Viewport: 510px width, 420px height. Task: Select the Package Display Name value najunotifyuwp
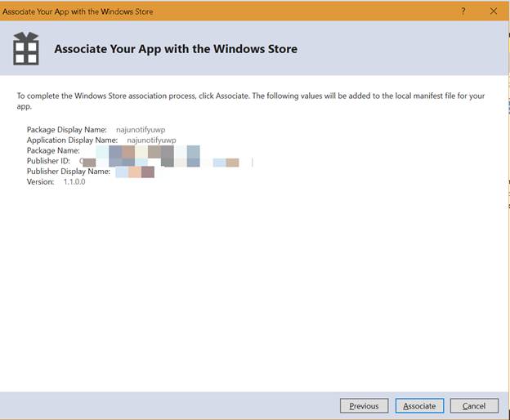[141, 130]
